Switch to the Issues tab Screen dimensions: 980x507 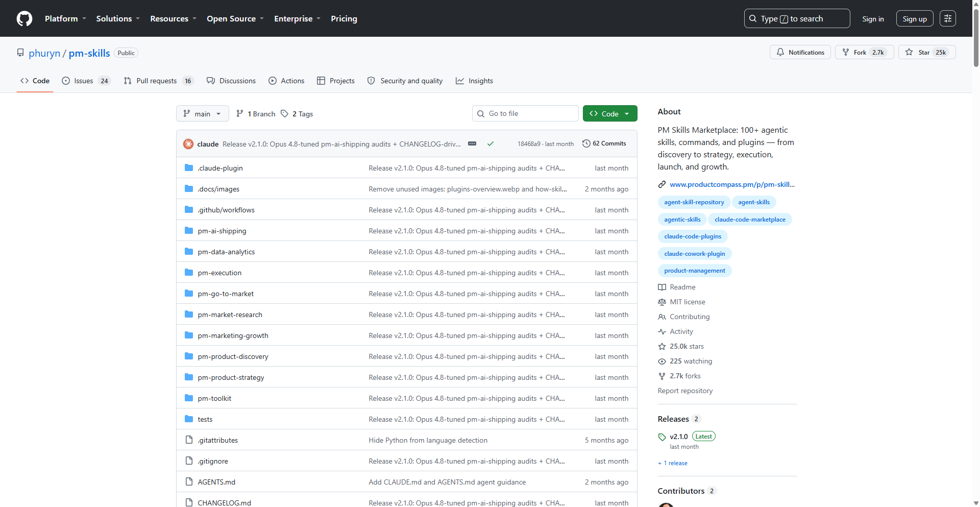point(86,81)
